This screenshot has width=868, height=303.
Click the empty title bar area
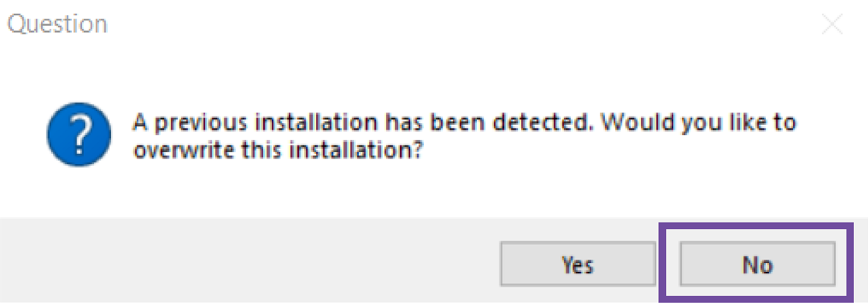[438, 25]
